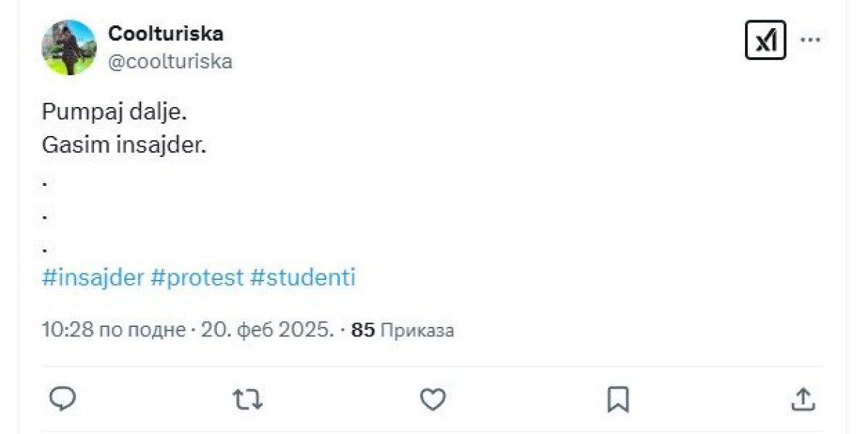Open the #insajder hashtag
Screen dimensions: 868x434
93,278
